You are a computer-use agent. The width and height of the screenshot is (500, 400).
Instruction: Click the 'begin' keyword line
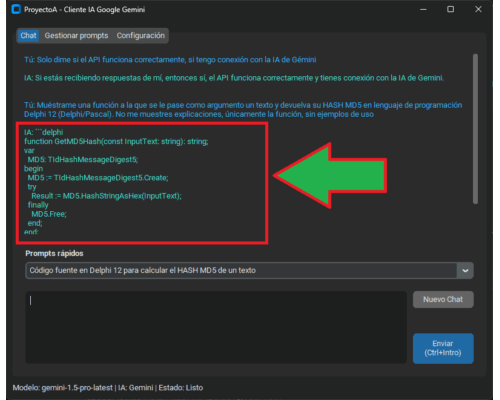(x=33, y=169)
